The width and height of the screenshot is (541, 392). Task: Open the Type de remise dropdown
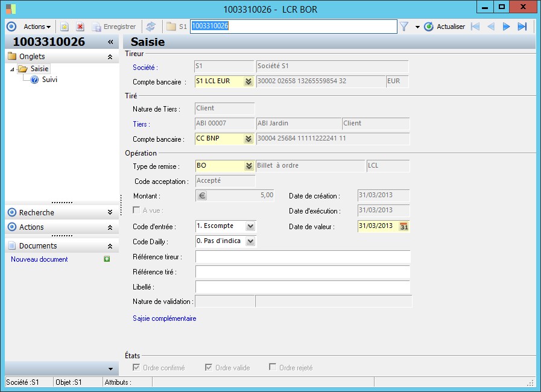[x=248, y=166]
